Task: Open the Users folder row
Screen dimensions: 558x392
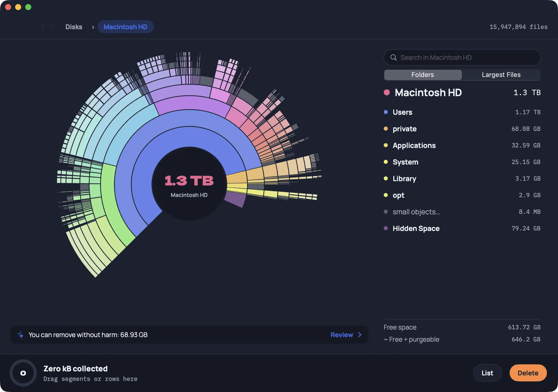Action: (462, 112)
